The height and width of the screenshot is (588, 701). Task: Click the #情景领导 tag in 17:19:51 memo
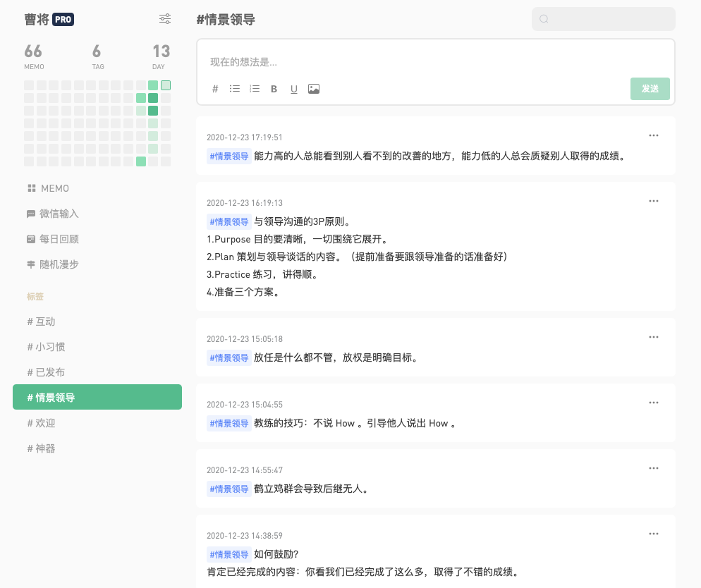229,156
